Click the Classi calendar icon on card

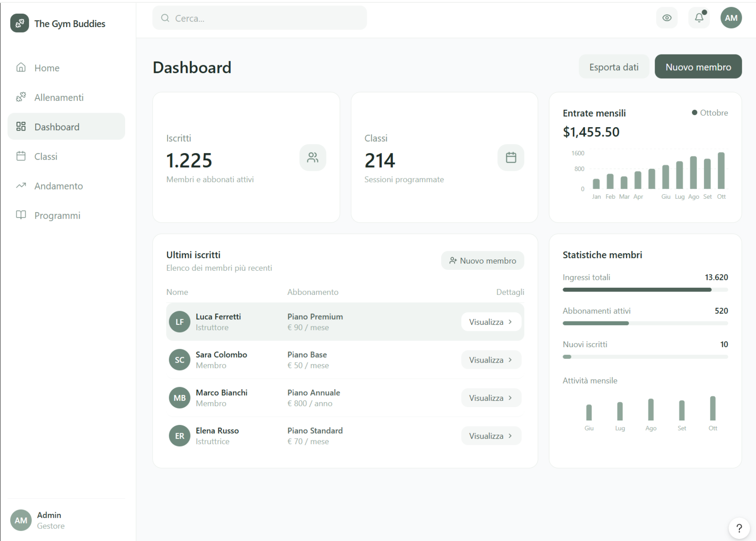pos(511,158)
